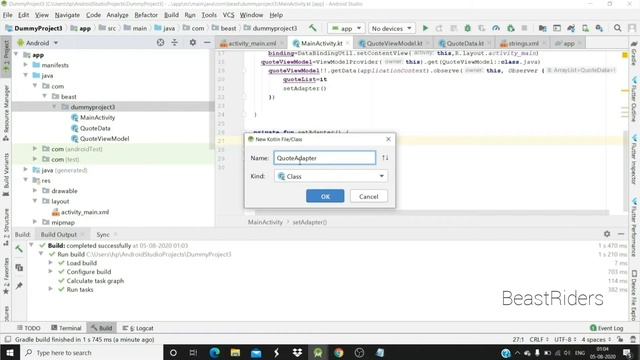Open the Android project view dropdown
The width and height of the screenshot is (640, 360).
tap(38, 43)
